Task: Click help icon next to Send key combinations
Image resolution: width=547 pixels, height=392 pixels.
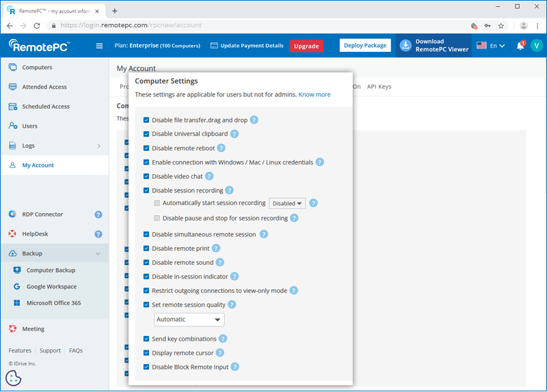Action: (x=223, y=339)
